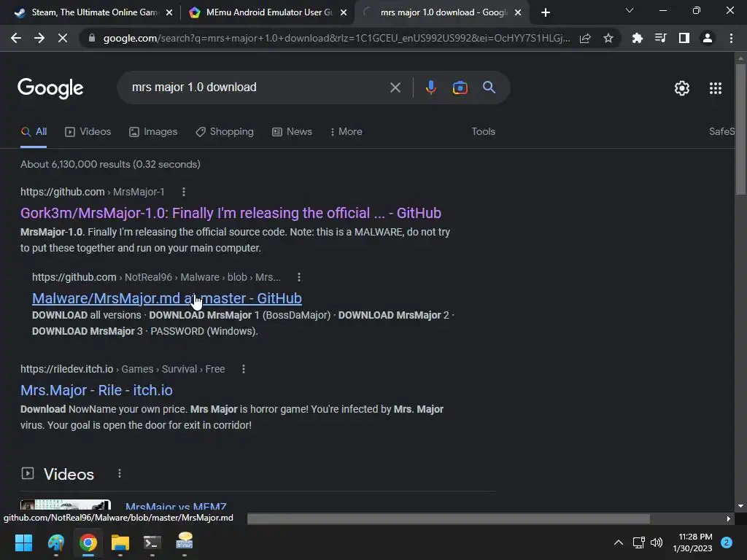Image resolution: width=747 pixels, height=560 pixels.
Task: Open Google quick settings gear
Action: pyautogui.click(x=682, y=88)
